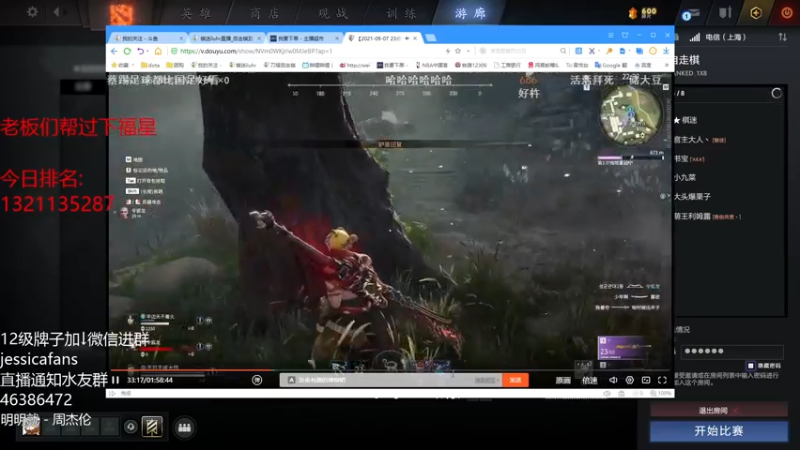
Task: Open the 游廊 arcade tab
Action: 470,13
